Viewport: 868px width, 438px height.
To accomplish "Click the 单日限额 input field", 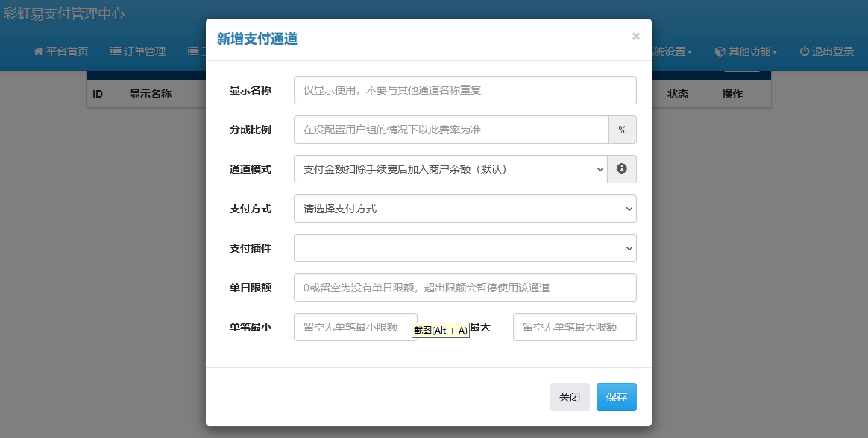I will pos(465,288).
